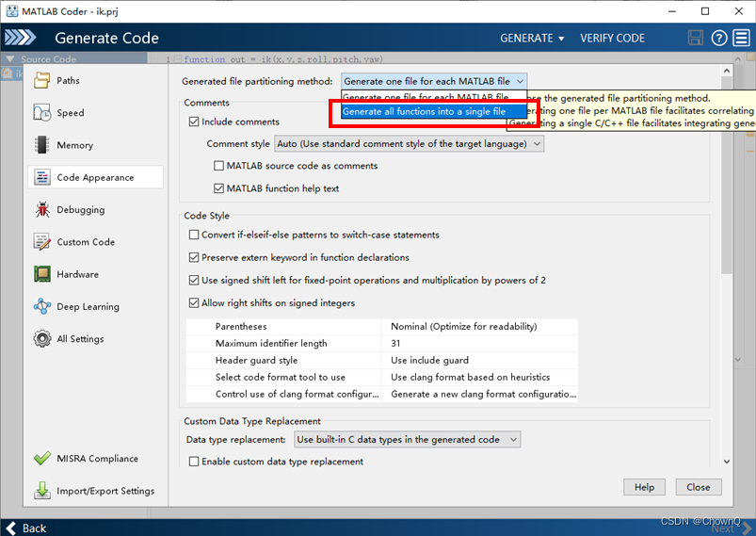Open the All Settings gear icon
Screen dimensions: 756x536
pos(42,339)
